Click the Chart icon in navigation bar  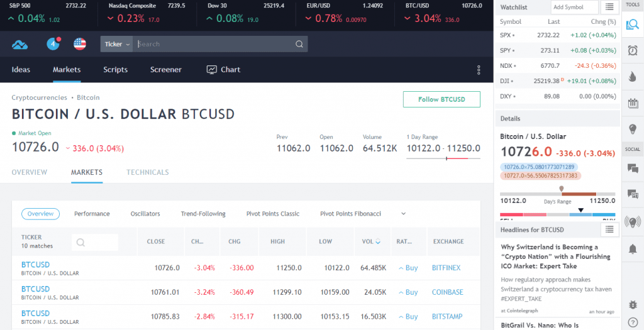[211, 69]
